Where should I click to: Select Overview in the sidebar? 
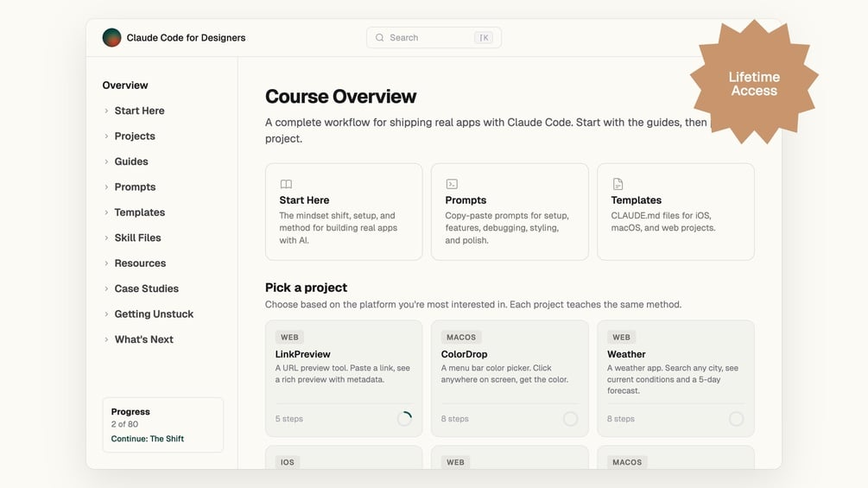point(125,86)
